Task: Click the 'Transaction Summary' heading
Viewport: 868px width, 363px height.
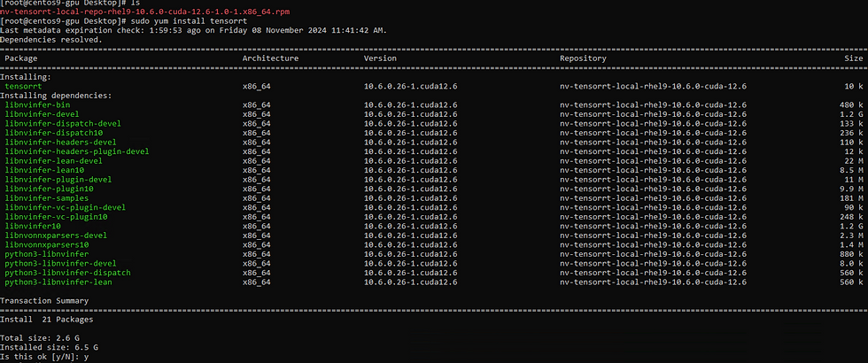Action: point(44,301)
